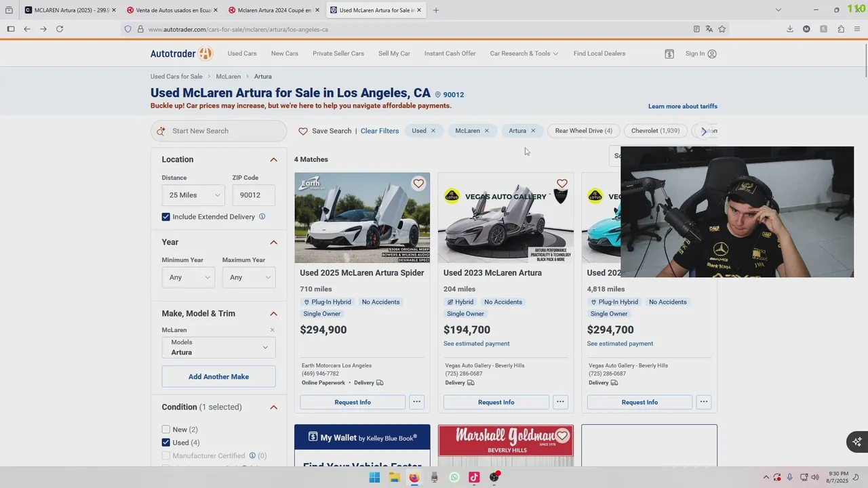Collapse the Year section

tap(273, 243)
